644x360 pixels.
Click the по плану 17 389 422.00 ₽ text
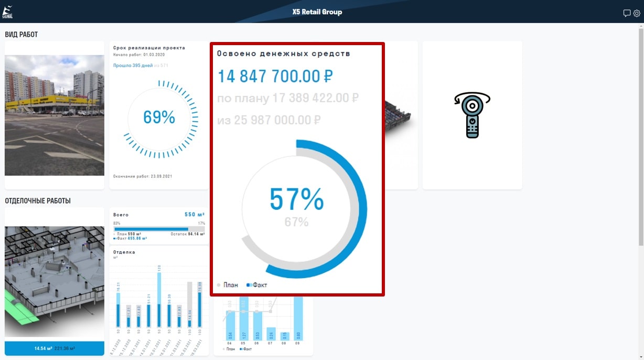288,98
